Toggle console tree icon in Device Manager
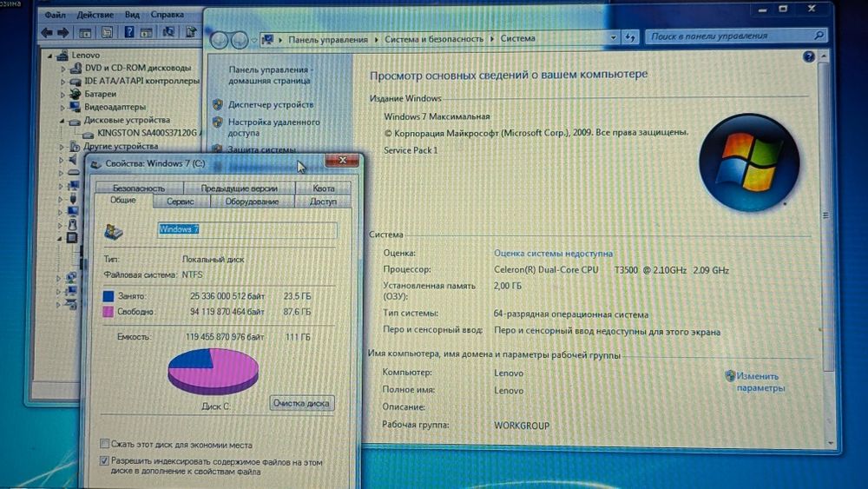 pos(85,33)
